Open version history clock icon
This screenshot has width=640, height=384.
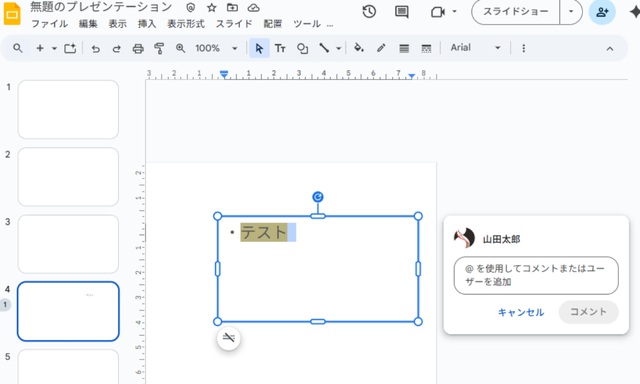tap(369, 12)
